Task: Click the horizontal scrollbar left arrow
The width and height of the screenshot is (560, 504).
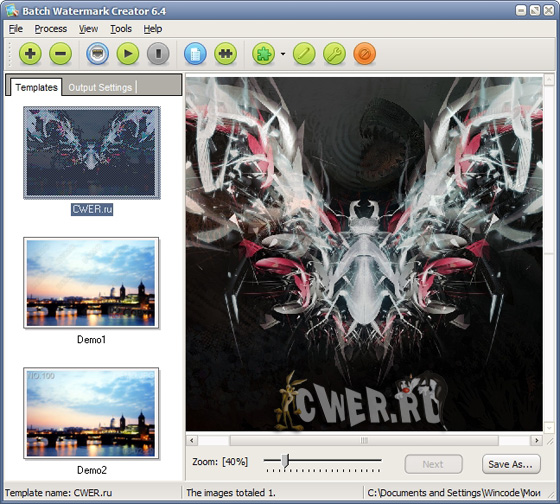Action: pyautogui.click(x=192, y=440)
